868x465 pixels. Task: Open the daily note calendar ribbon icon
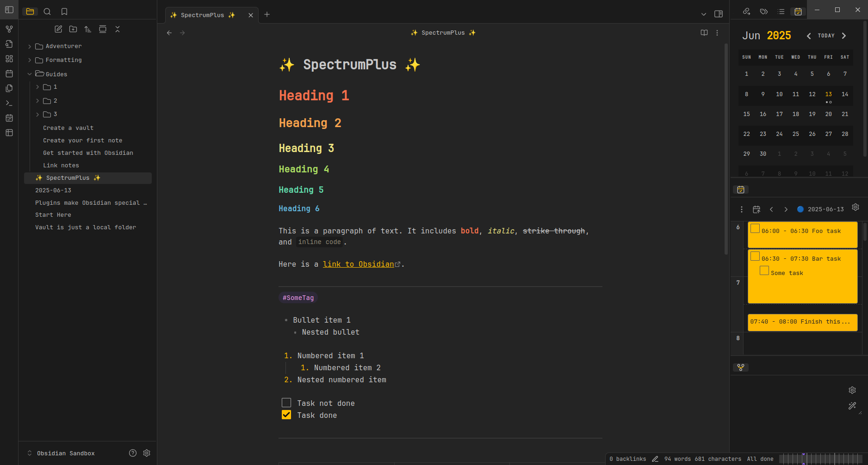click(9, 73)
